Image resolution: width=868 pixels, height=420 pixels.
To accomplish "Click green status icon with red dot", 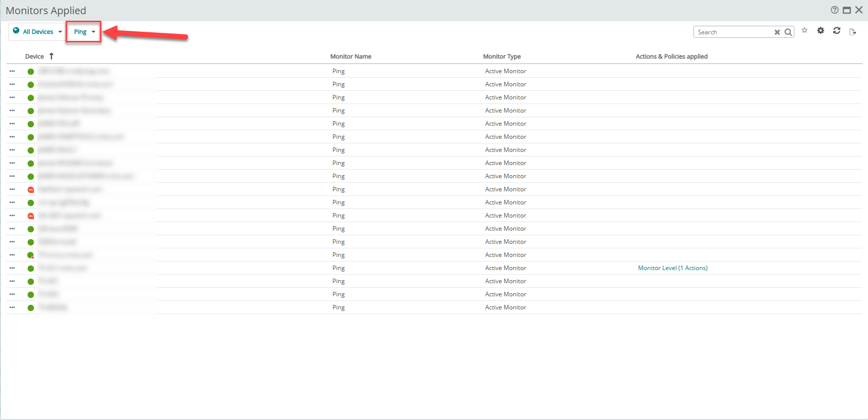I will click(x=31, y=255).
